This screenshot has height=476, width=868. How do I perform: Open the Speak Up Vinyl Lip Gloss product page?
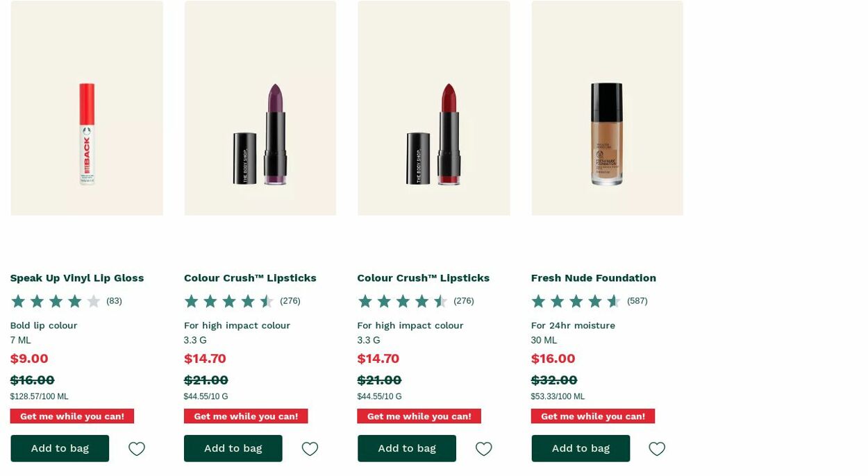76,278
